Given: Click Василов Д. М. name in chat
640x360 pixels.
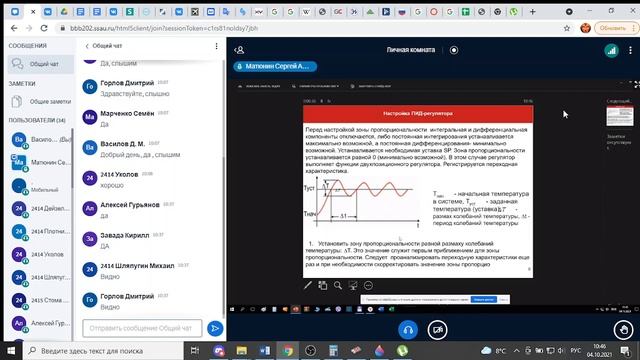Looking at the screenshot, I should (122, 144).
